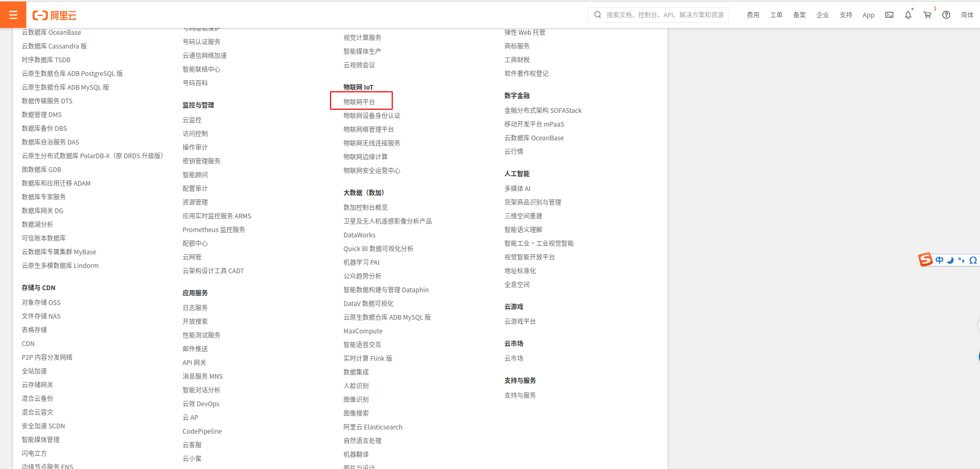Open 文件存储 NAS

pos(41,316)
